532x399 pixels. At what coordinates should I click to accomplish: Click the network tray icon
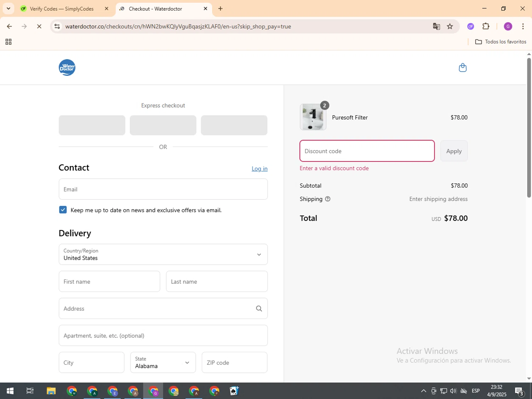(x=443, y=391)
